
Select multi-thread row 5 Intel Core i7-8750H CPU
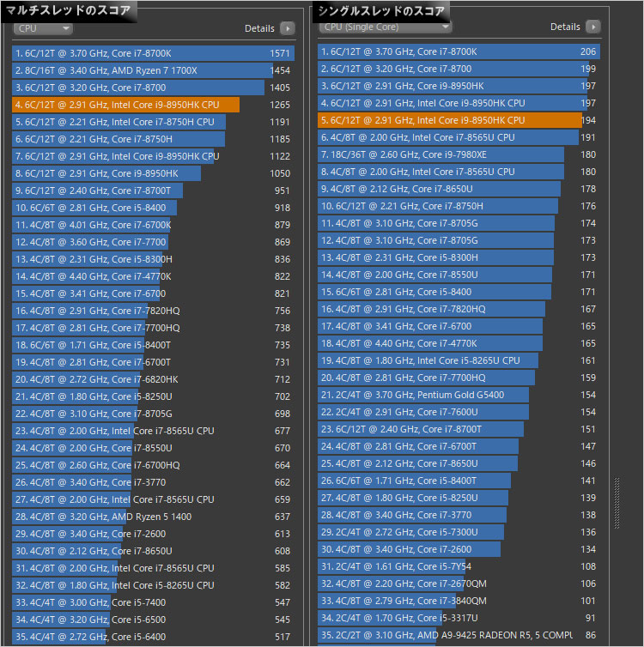[x=153, y=122]
